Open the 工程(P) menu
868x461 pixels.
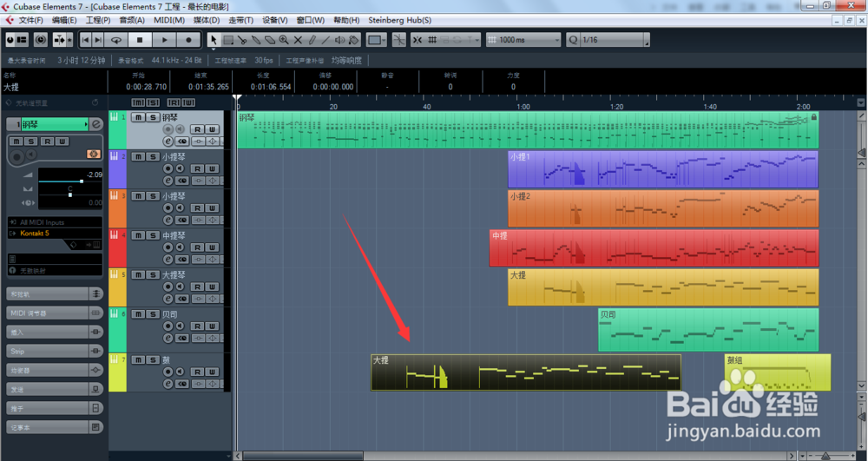point(98,20)
